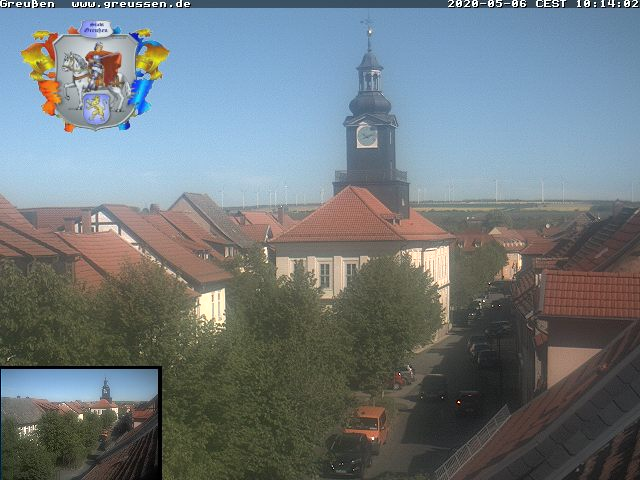Click the 10:14:02 time stamp

[607, 4]
